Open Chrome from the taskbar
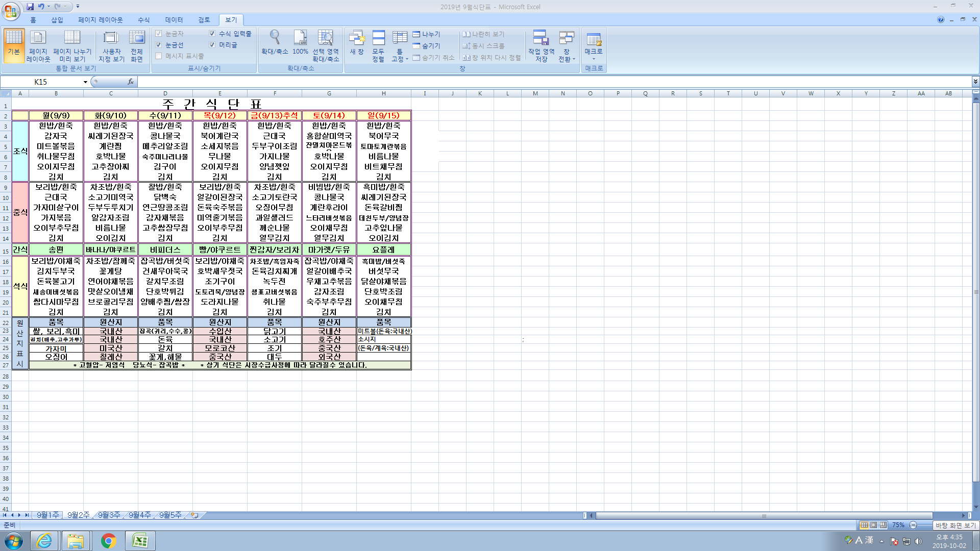The height and width of the screenshot is (551, 980). tap(108, 541)
